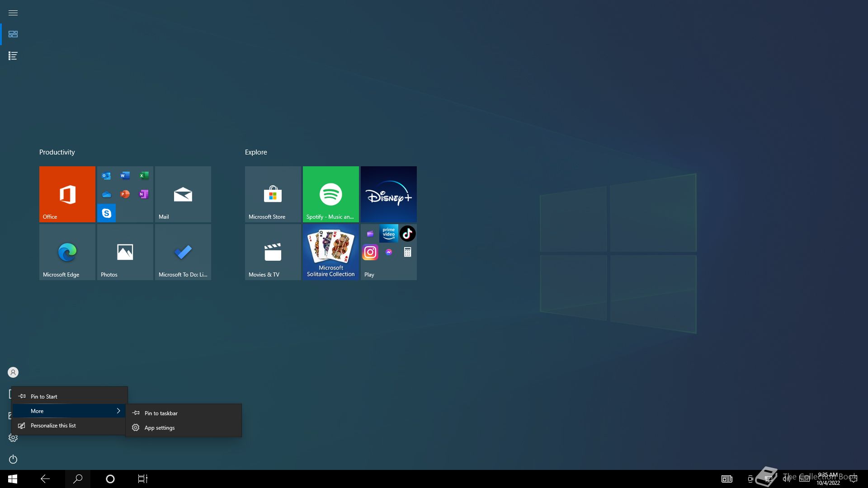
Task: Select Pin to taskbar option
Action: click(184, 413)
